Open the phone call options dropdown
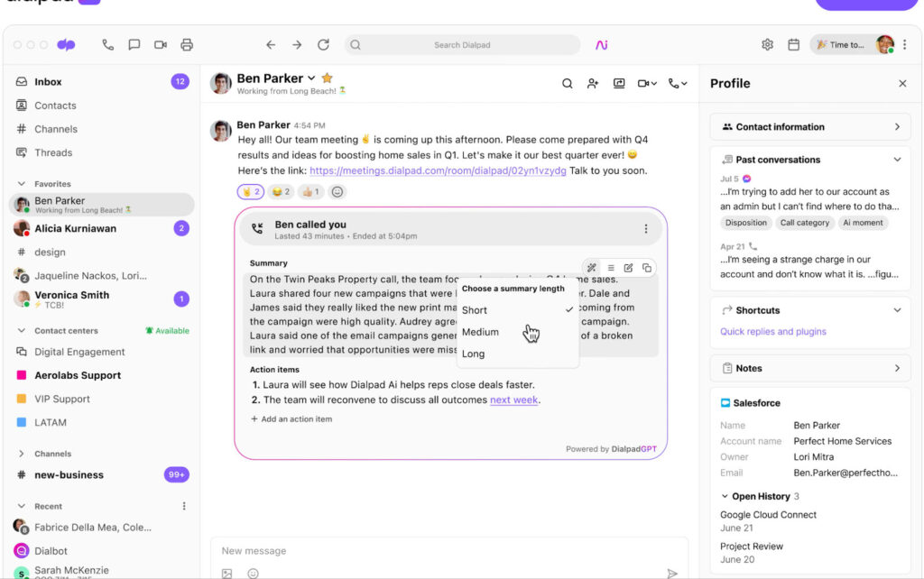Image resolution: width=924 pixels, height=579 pixels. (x=678, y=83)
